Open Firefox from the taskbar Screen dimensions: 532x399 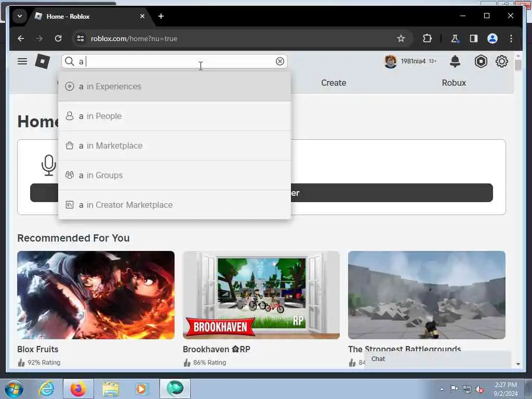click(78, 389)
